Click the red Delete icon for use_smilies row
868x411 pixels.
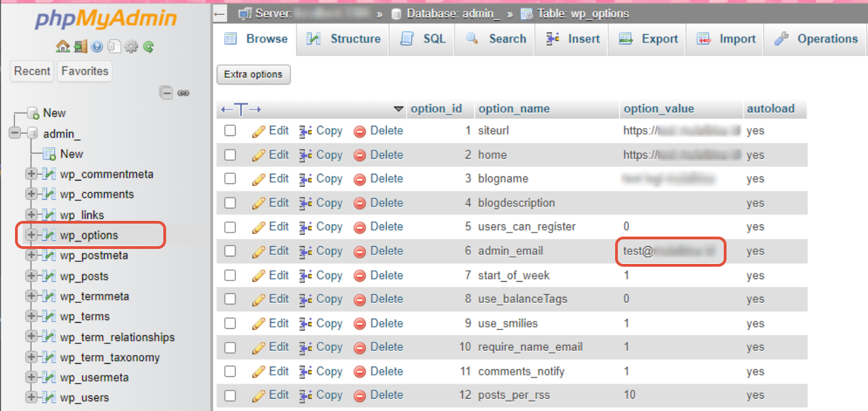(360, 323)
